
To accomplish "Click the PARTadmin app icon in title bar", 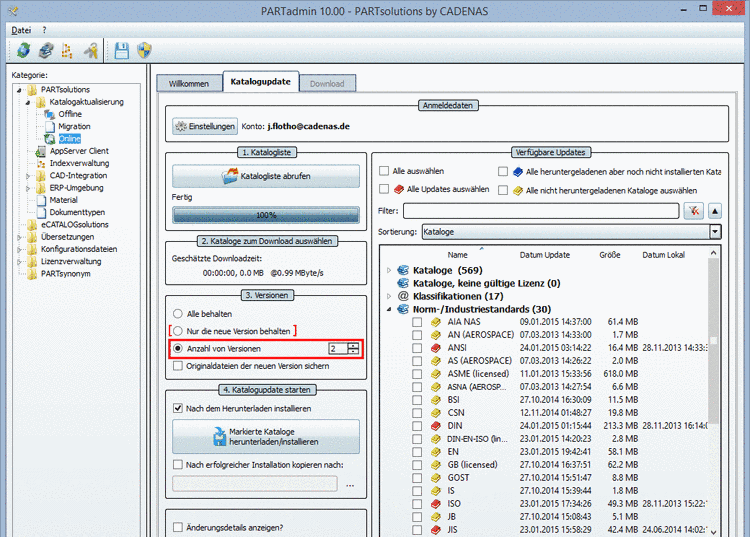I will point(13,10).
